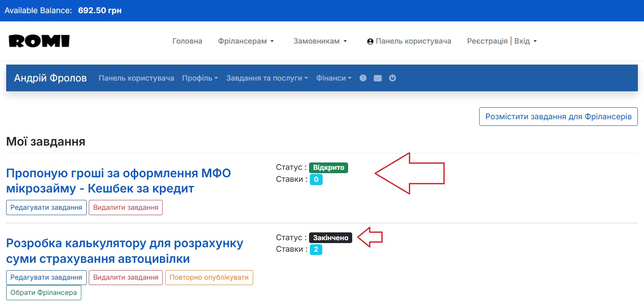Click the Ставки count badge showing 2
This screenshot has height=306, width=644.
click(316, 249)
